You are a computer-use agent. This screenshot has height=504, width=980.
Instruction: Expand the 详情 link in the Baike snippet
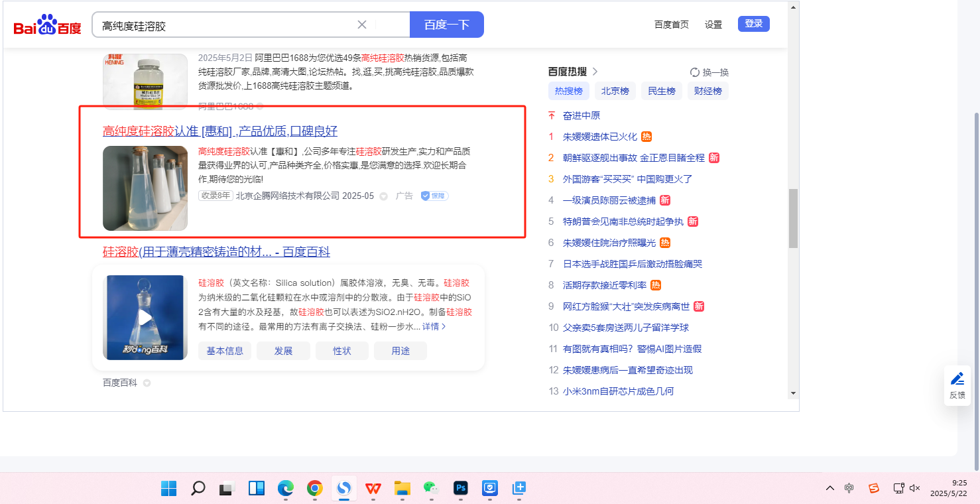(434, 326)
